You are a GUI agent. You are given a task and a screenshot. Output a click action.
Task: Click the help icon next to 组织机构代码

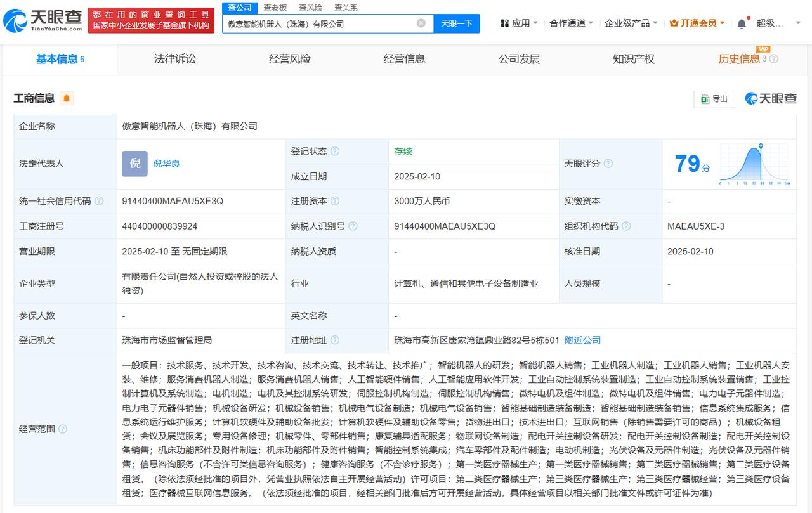626,226
